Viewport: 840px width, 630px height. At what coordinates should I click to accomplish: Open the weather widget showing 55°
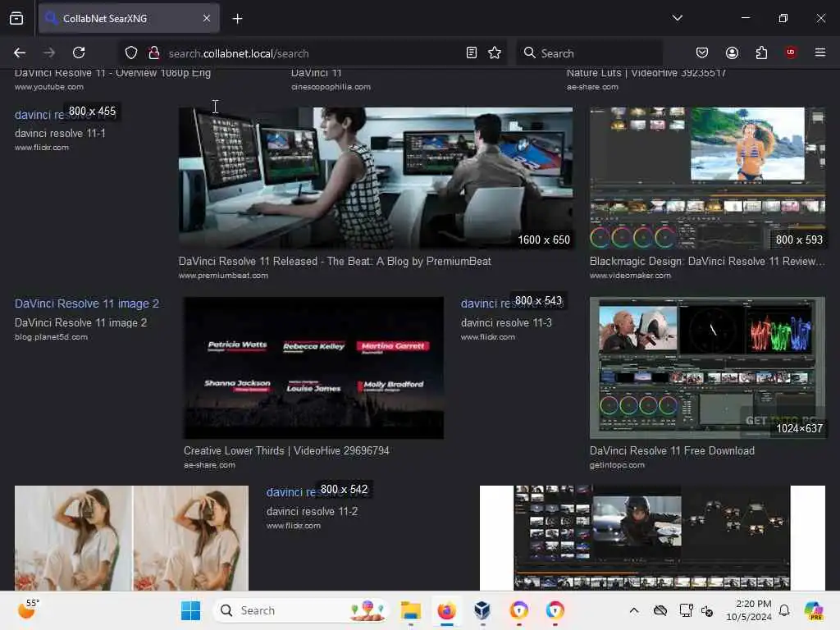pos(29,609)
